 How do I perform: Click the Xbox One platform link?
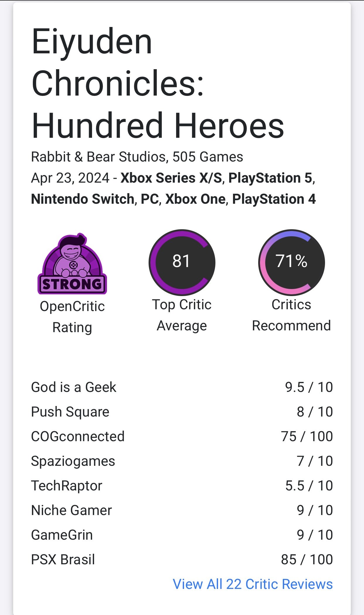(x=195, y=199)
